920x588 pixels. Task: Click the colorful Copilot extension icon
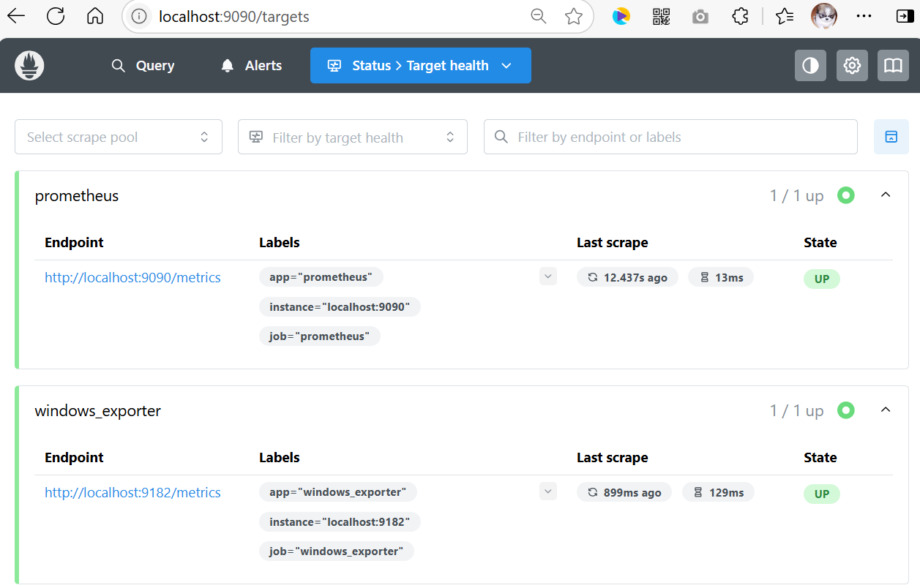[621, 16]
